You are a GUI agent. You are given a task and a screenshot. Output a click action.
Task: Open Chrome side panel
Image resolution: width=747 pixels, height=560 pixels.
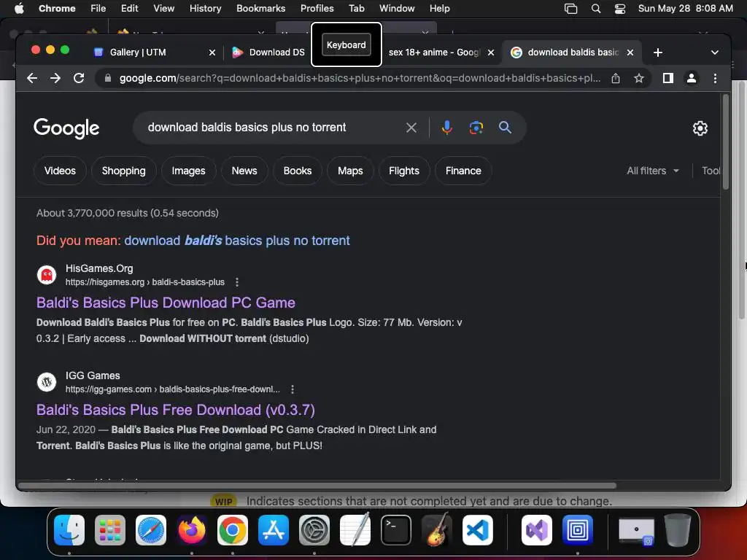click(x=668, y=78)
